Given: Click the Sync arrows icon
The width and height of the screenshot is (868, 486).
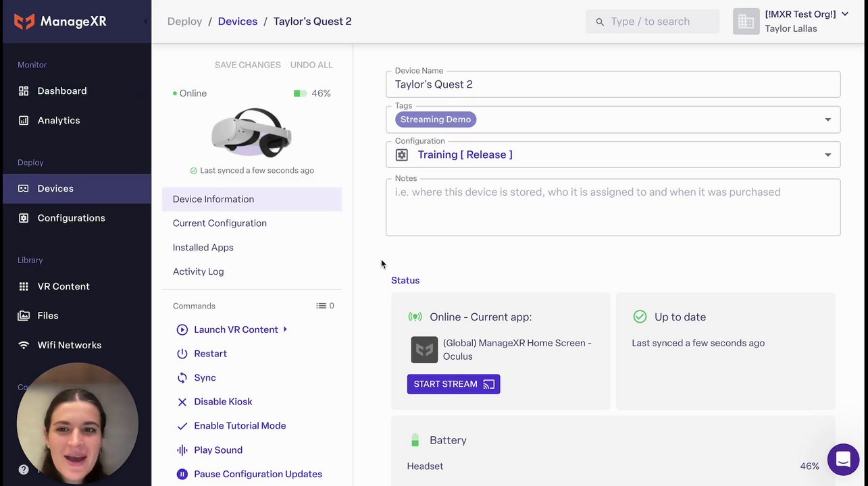Looking at the screenshot, I should [x=182, y=378].
